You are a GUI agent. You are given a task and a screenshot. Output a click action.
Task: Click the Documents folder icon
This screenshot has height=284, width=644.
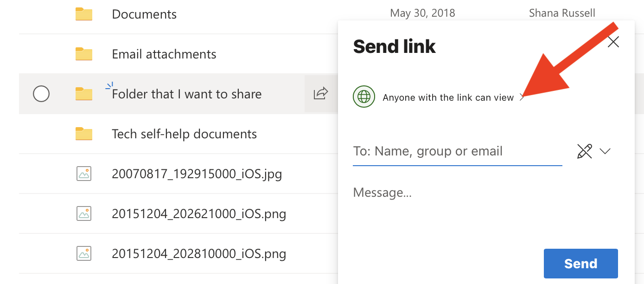click(x=84, y=14)
